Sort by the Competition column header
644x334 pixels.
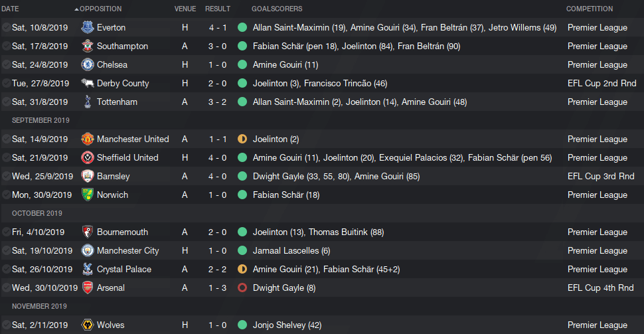pyautogui.click(x=590, y=9)
